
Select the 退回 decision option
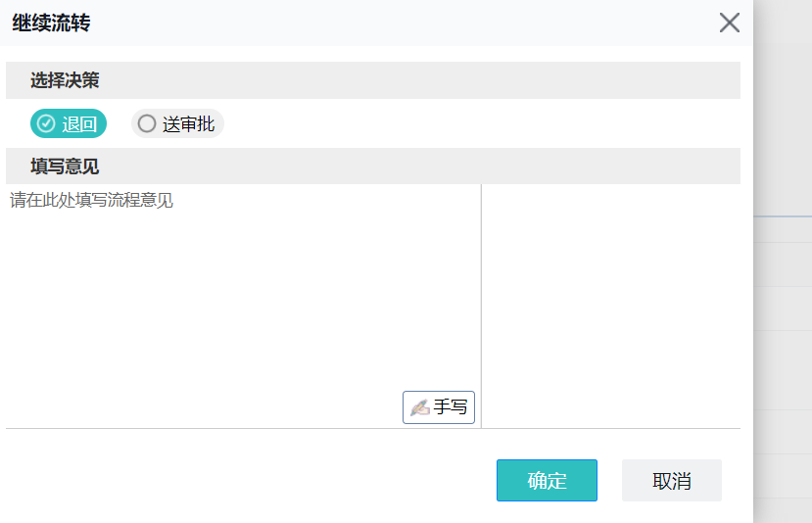(x=69, y=124)
